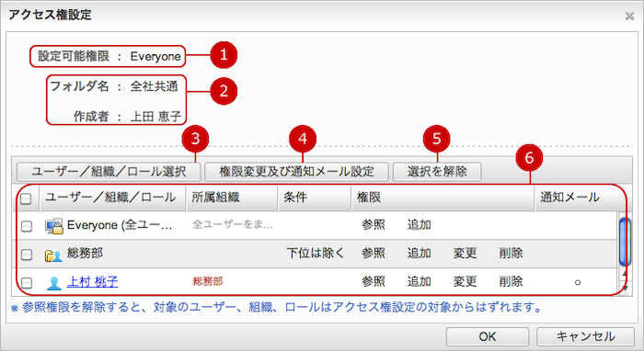Confirm with the OK button

(x=487, y=336)
